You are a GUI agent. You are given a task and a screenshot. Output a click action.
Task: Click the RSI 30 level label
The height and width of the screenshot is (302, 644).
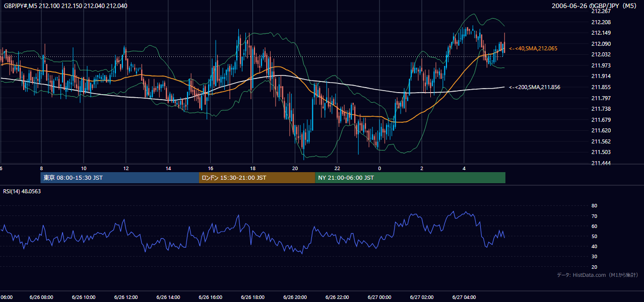coord(594,257)
